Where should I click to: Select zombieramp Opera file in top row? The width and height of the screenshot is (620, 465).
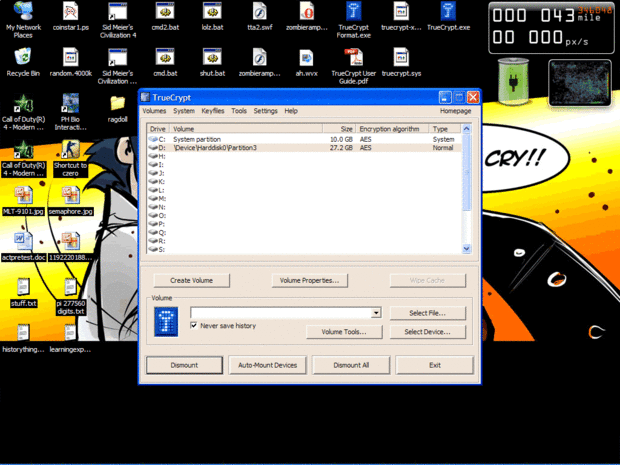(306, 17)
